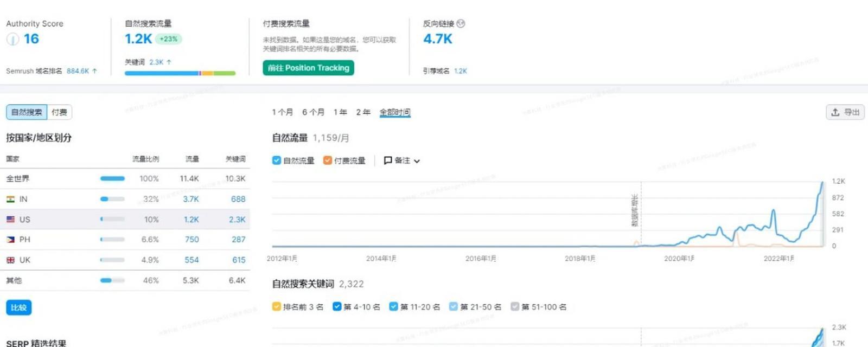868x347 pixels.
Task: Select the 自然搜索 tab
Action: pos(27,112)
